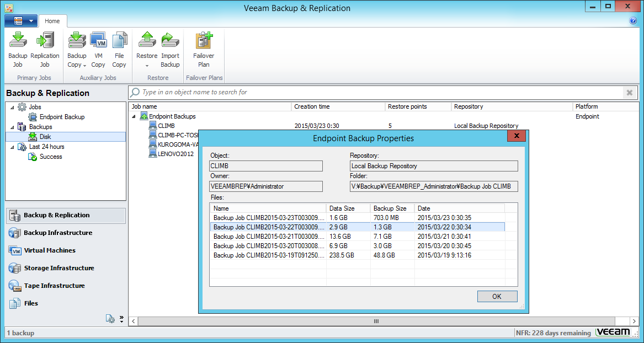This screenshot has height=343, width=644.
Task: Click the Repository field in the dialog
Action: (x=434, y=166)
